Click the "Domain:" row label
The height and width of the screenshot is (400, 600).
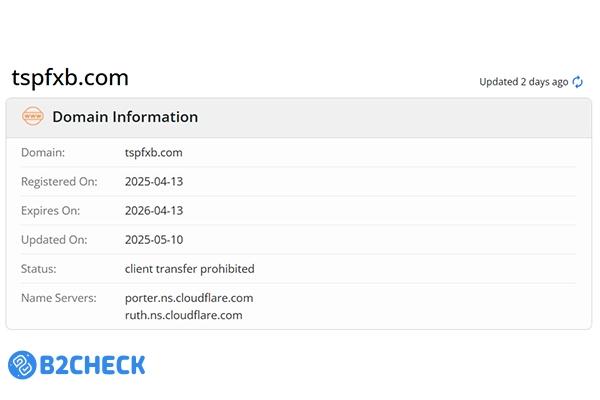pyautogui.click(x=43, y=153)
